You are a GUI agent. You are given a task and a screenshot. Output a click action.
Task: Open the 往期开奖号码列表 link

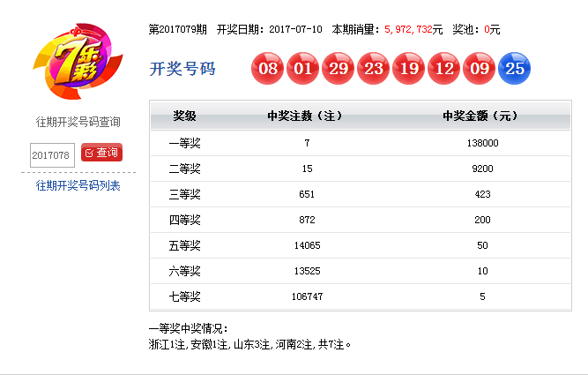pyautogui.click(x=78, y=185)
